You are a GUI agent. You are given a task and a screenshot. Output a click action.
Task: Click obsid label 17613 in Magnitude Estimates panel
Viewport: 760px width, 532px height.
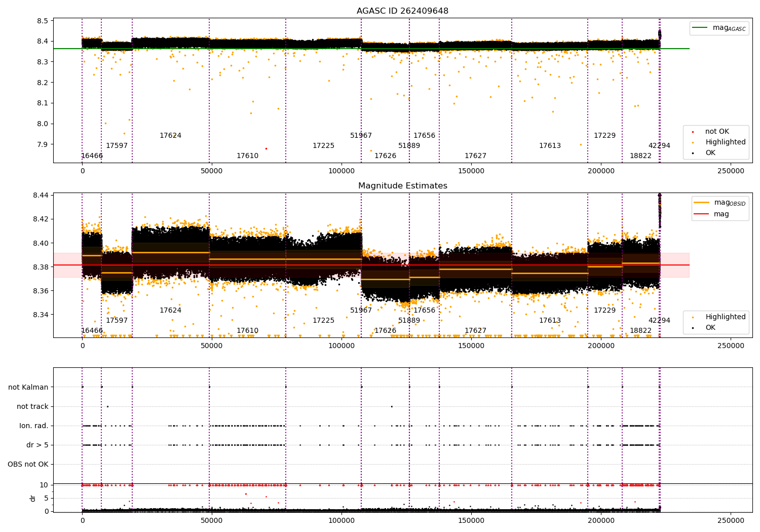[550, 321]
